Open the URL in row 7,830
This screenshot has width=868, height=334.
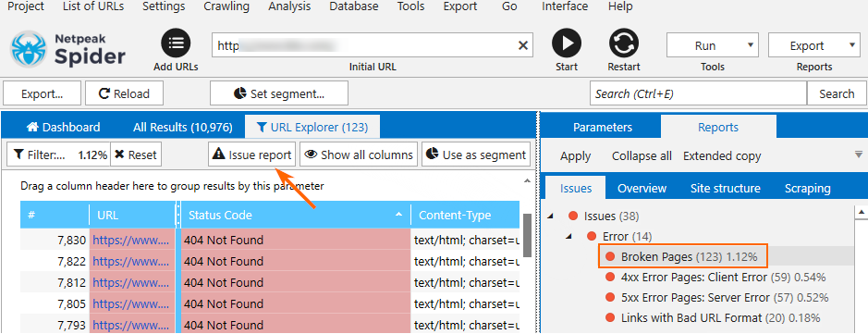(x=131, y=241)
